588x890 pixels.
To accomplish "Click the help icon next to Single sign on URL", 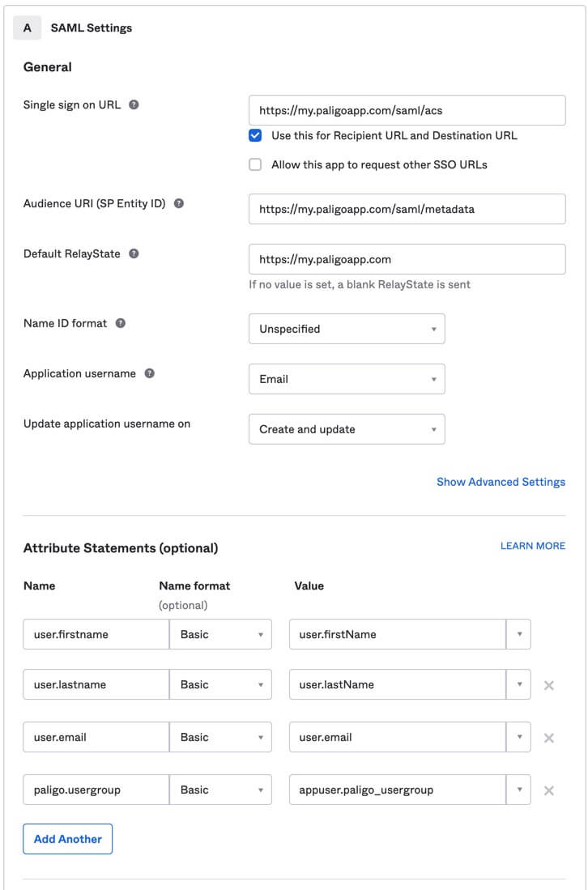I will [x=134, y=104].
